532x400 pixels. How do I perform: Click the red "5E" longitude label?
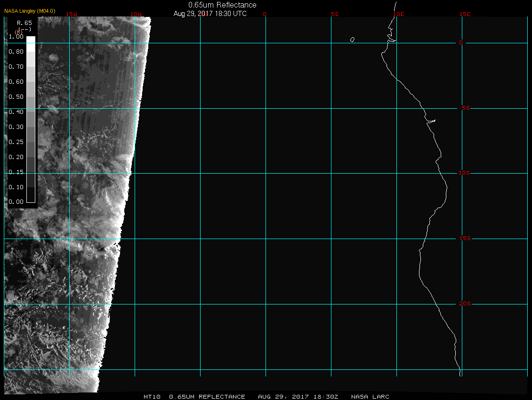coord(335,14)
